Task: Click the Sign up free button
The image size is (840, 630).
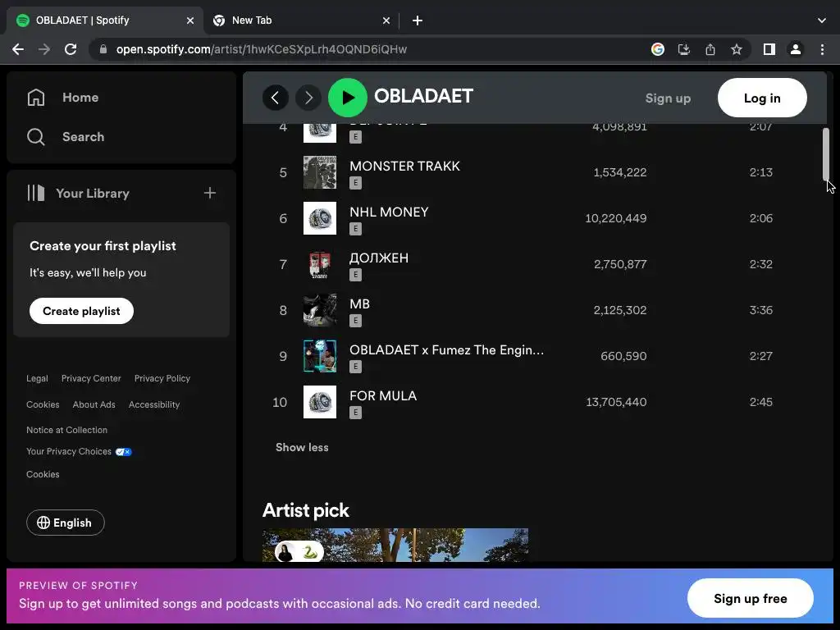Action: tap(750, 598)
